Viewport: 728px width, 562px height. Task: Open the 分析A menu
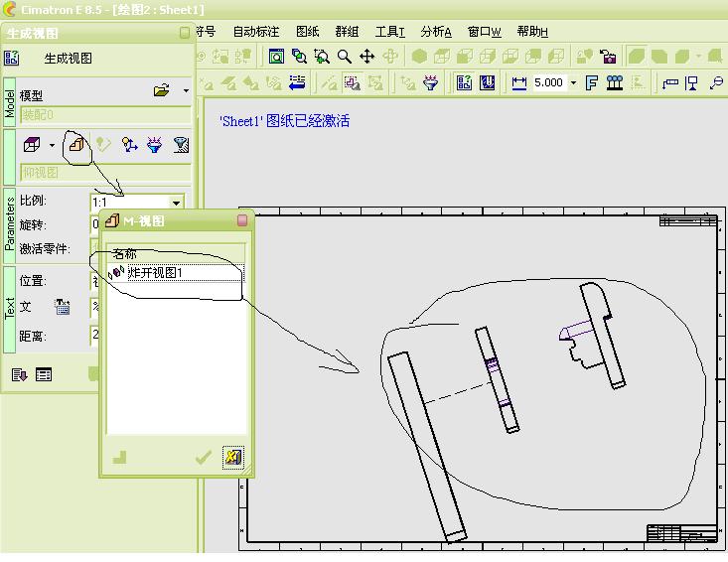tap(435, 32)
